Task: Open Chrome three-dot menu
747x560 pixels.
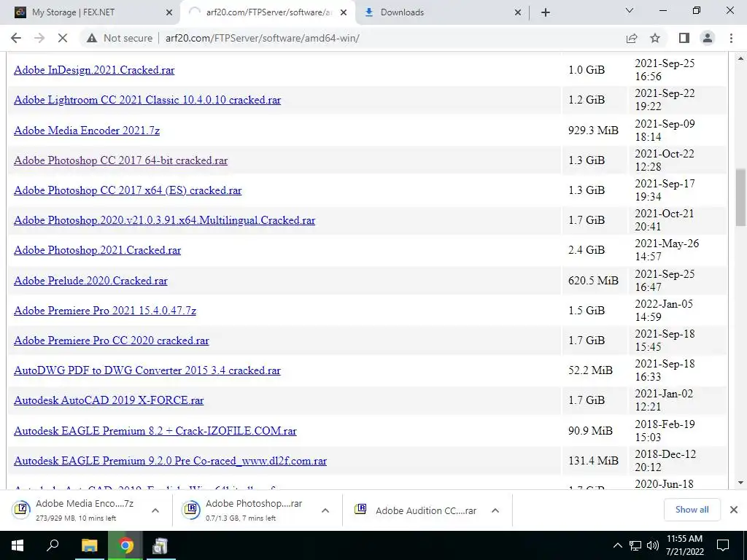Action: click(x=731, y=38)
